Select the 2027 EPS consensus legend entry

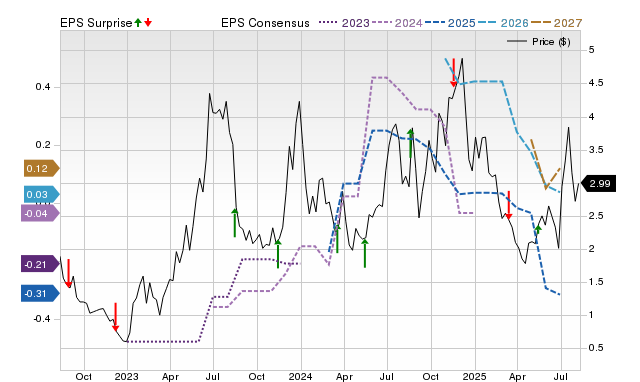pos(556,23)
